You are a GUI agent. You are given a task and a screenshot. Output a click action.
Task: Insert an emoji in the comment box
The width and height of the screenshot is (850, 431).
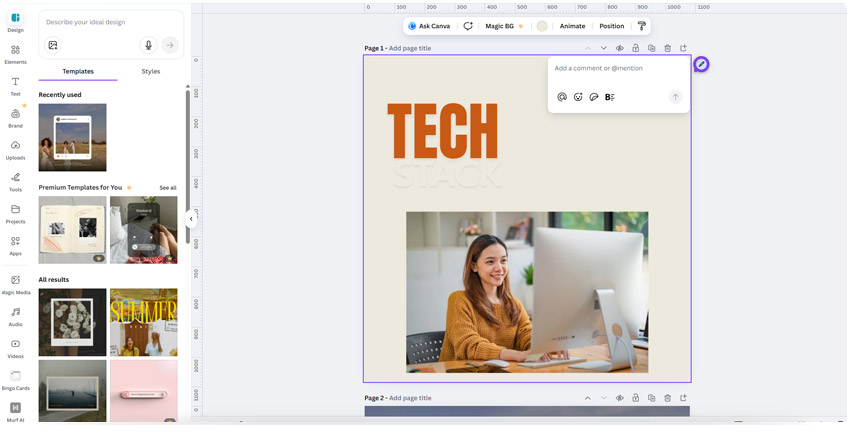pos(578,97)
